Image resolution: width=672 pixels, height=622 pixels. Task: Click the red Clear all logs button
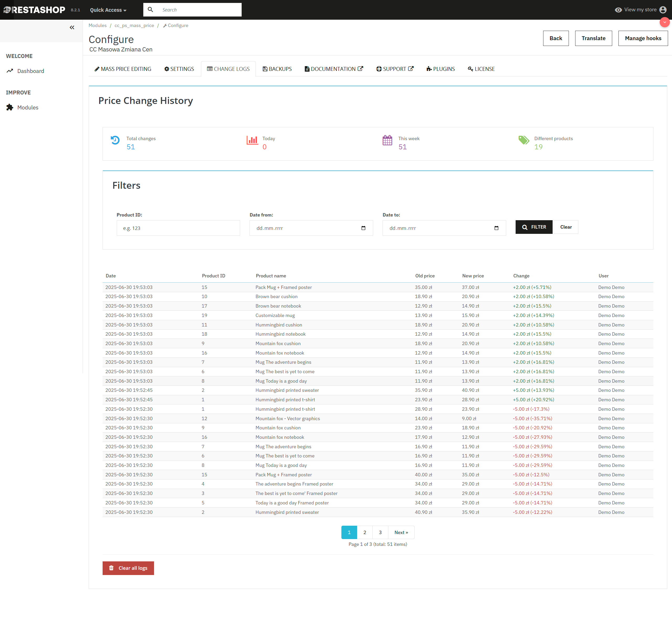pyautogui.click(x=128, y=568)
